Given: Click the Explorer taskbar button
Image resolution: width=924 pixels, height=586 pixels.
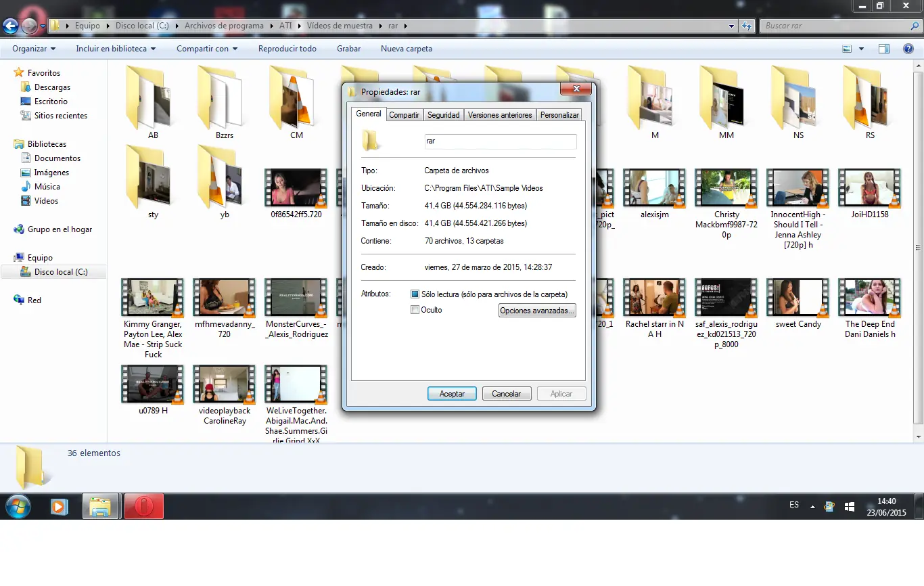Looking at the screenshot, I should (101, 506).
